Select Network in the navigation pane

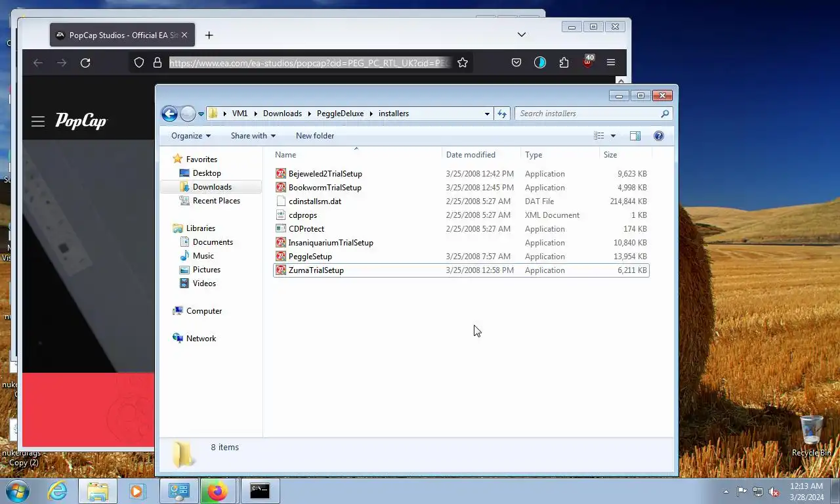tap(201, 339)
